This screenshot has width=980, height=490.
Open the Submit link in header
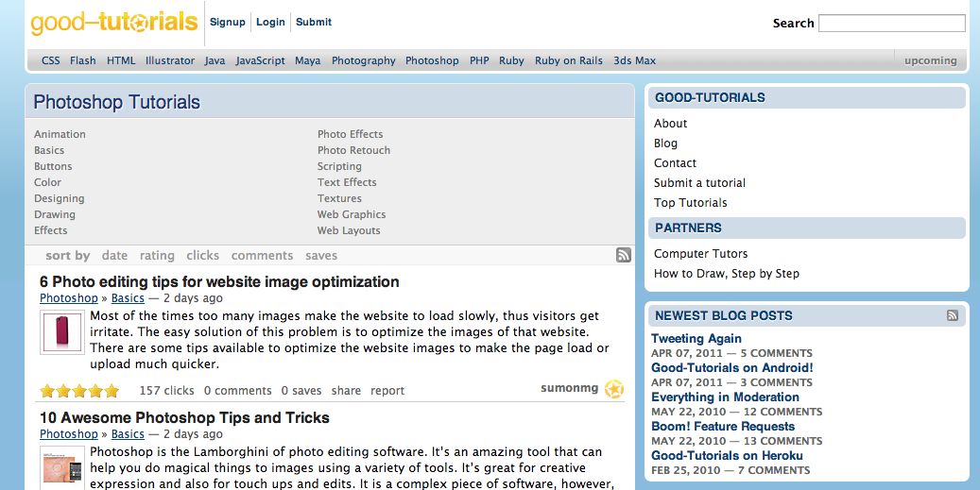tap(314, 22)
